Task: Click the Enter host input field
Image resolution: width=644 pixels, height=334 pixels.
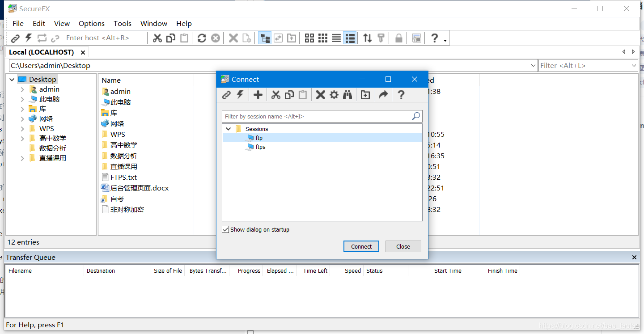Action: point(106,38)
